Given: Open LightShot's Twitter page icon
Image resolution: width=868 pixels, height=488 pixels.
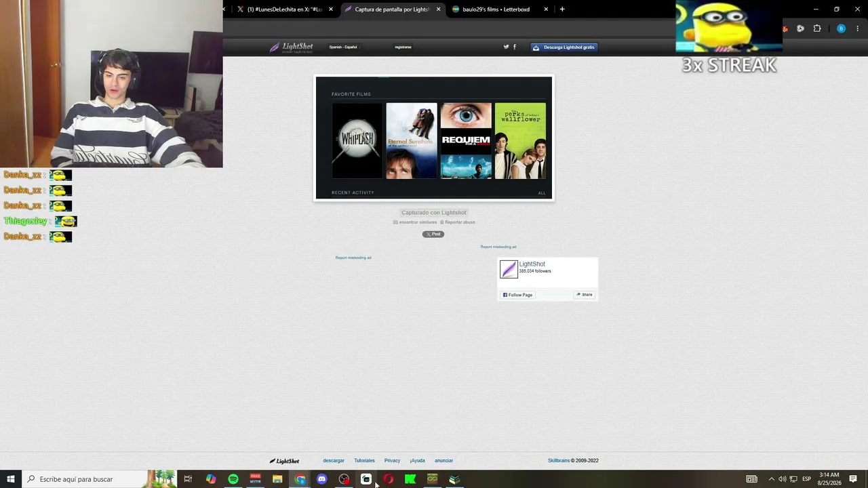Looking at the screenshot, I should [x=506, y=47].
